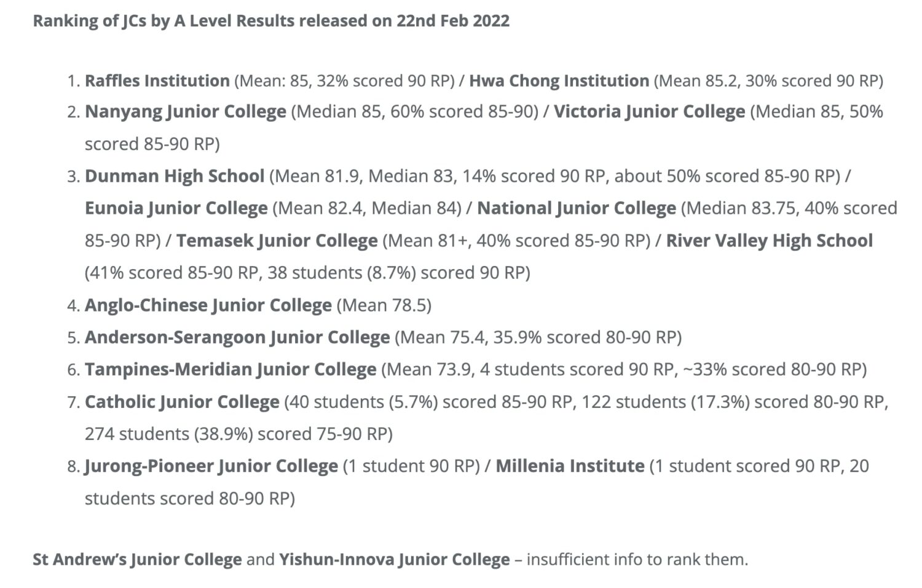Click the River Valley High School name
922x588 pixels.
pos(769,241)
